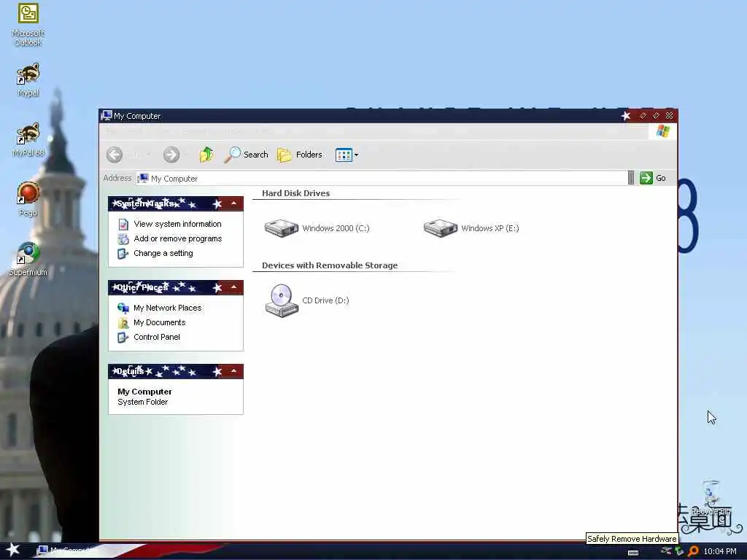This screenshot has width=747, height=560.
Task: Click the Add or remove programs icon
Action: tap(123, 238)
